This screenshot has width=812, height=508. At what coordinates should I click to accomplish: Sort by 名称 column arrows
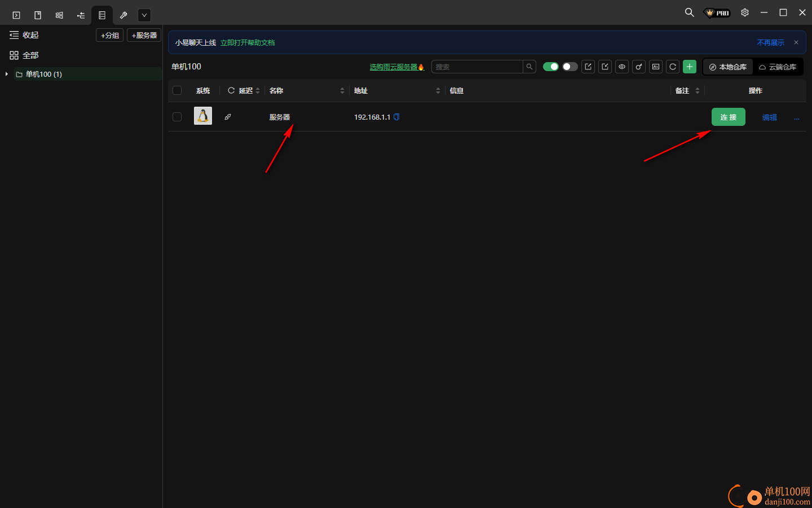(342, 90)
